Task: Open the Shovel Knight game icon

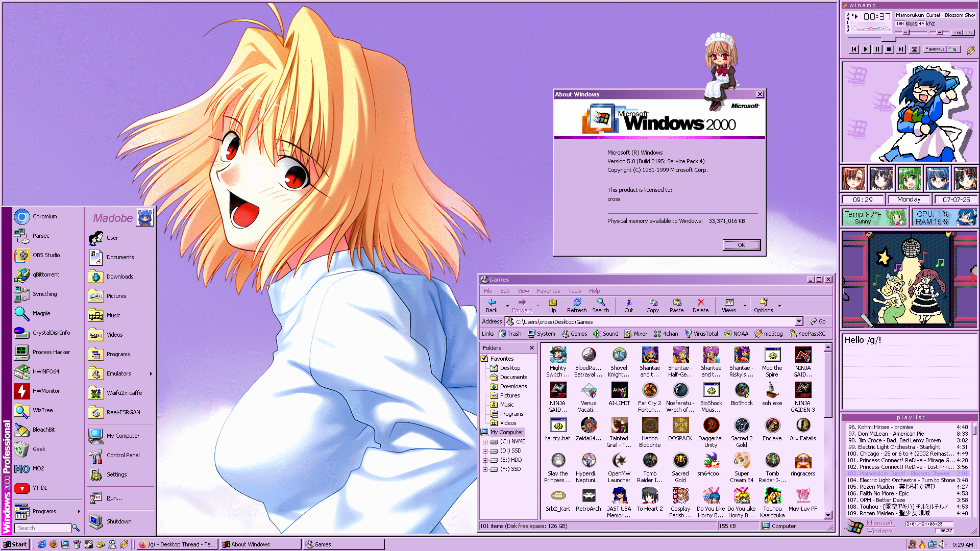Action: pyautogui.click(x=619, y=362)
